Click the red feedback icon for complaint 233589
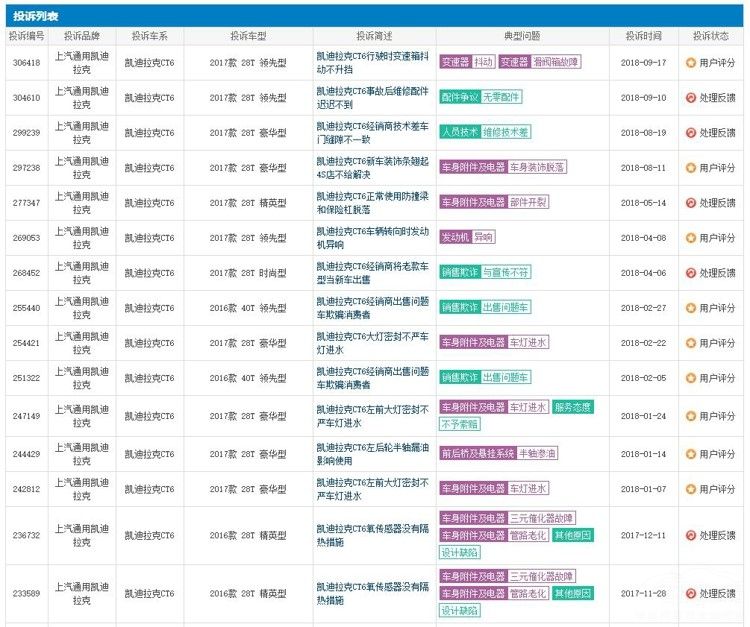The height and width of the screenshot is (627, 750). pos(690,593)
